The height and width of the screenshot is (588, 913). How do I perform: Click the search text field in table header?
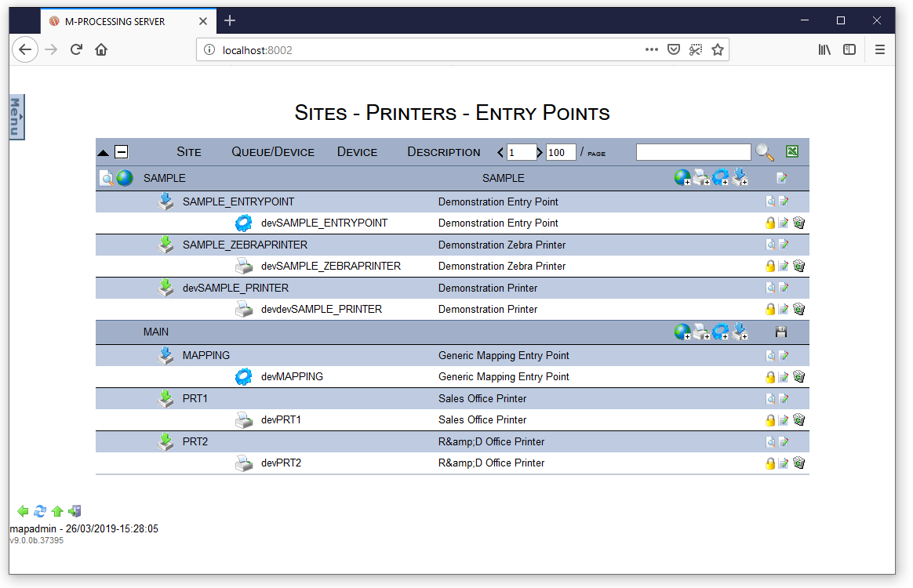693,152
